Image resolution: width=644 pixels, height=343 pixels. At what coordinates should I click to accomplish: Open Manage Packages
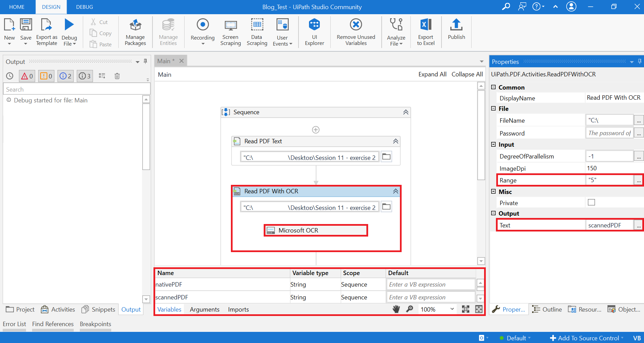coord(135,32)
